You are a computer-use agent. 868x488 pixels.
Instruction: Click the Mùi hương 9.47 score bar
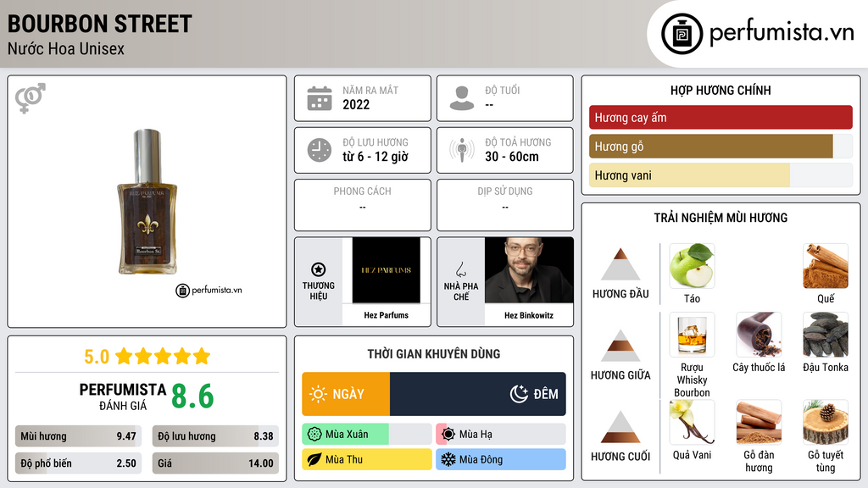tap(79, 436)
